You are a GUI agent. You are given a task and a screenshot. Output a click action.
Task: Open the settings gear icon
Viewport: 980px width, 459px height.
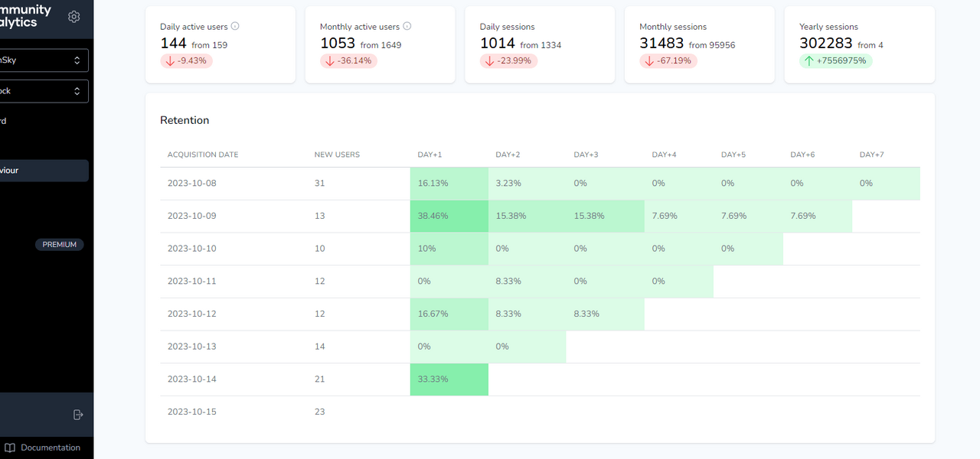(73, 16)
